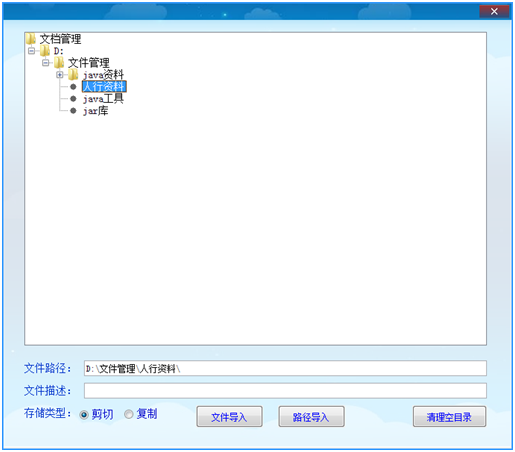The height and width of the screenshot is (452, 515).
Task: Select the 人行资料 tree item
Action: 104,87
